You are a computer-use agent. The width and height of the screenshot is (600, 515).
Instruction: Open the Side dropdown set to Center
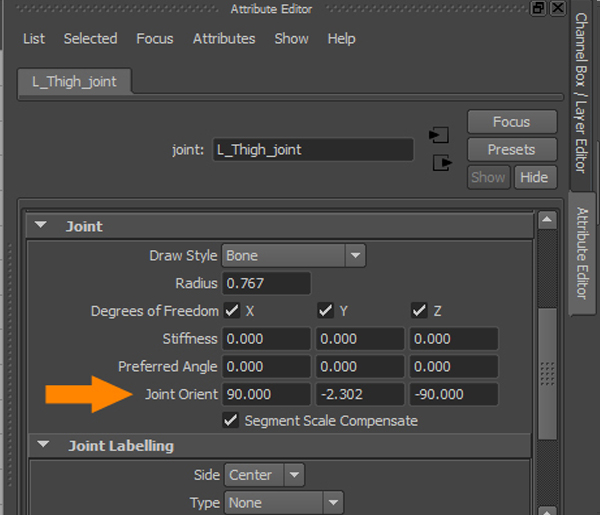[264, 475]
